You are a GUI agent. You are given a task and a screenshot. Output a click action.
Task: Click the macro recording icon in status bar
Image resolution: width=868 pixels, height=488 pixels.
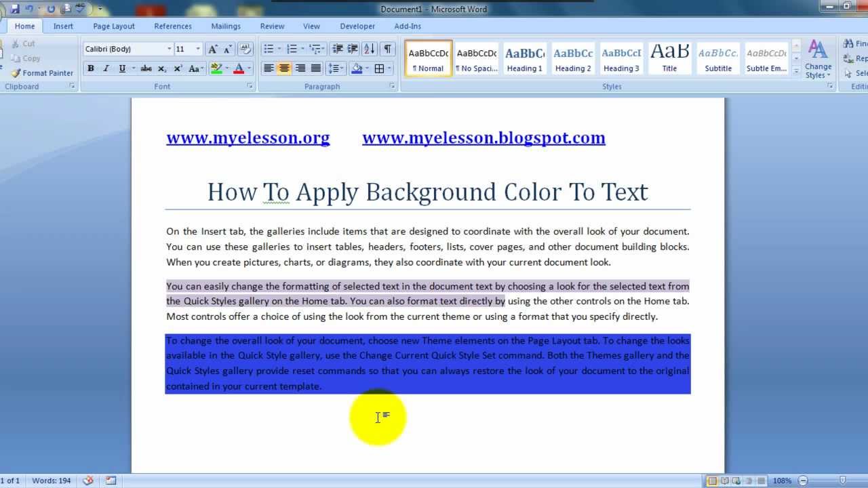[111, 481]
